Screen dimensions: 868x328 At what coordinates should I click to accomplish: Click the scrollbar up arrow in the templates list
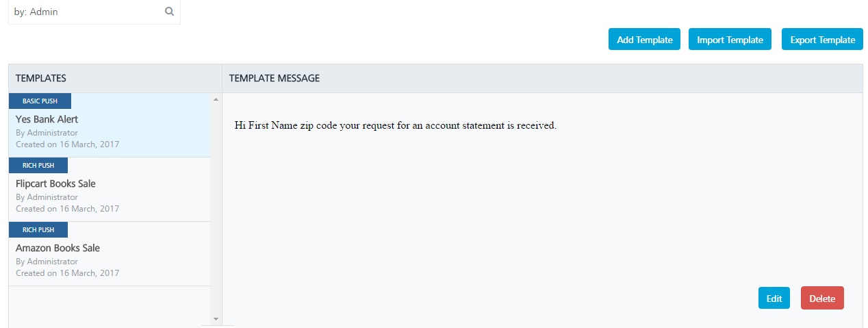point(216,100)
